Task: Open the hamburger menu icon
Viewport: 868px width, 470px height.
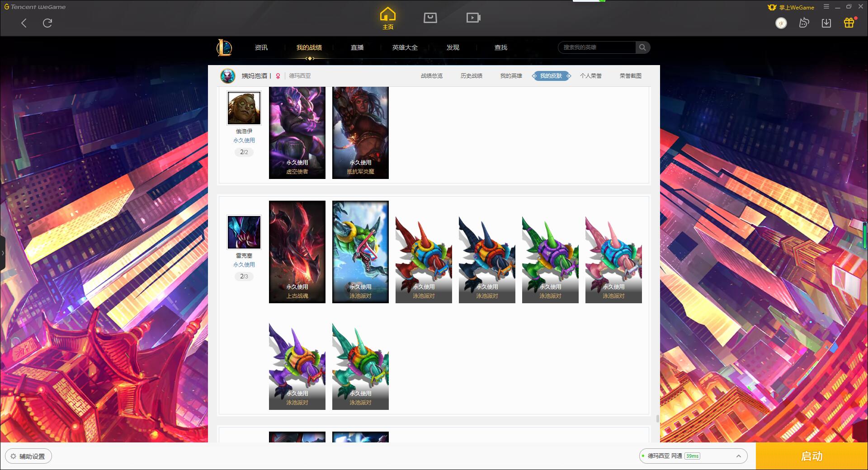Action: 826,6
